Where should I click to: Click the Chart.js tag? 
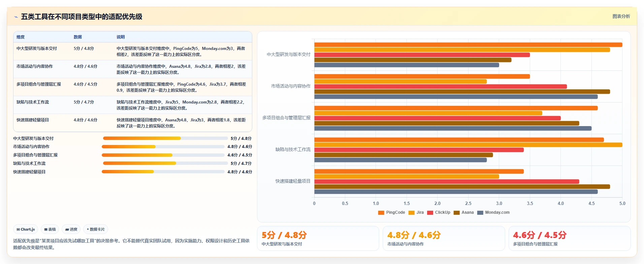coord(26,229)
